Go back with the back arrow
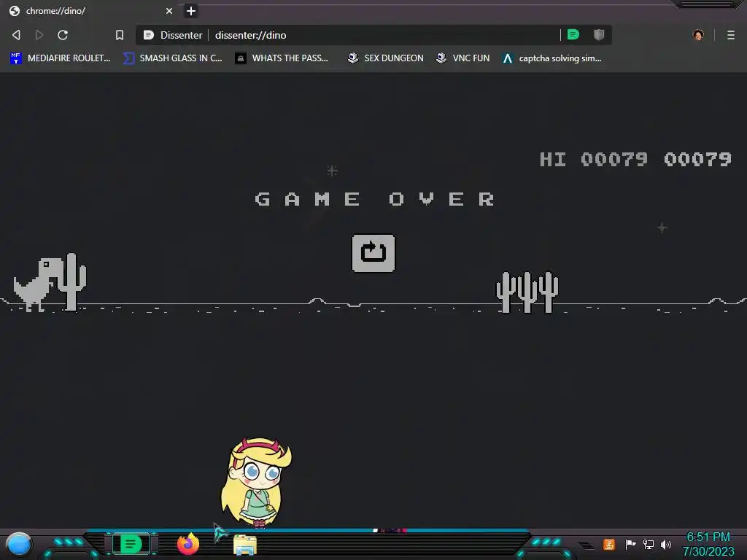Image resolution: width=747 pixels, height=560 pixels. [x=16, y=35]
